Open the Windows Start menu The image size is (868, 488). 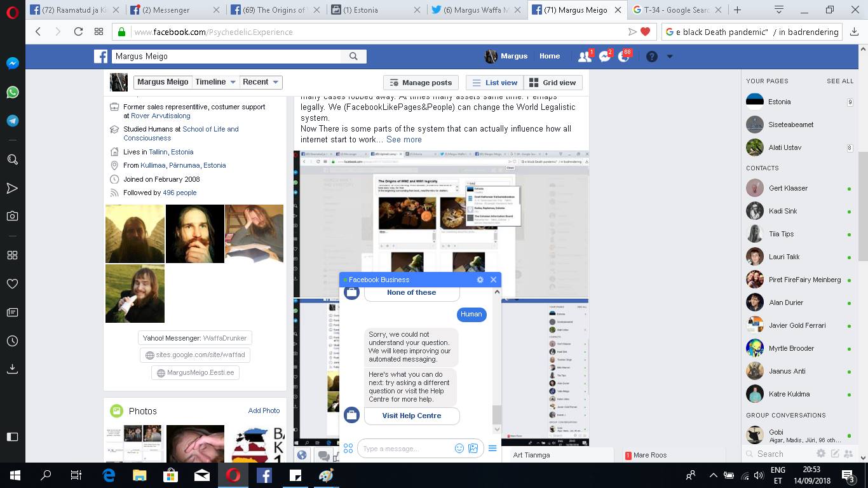tap(15, 475)
